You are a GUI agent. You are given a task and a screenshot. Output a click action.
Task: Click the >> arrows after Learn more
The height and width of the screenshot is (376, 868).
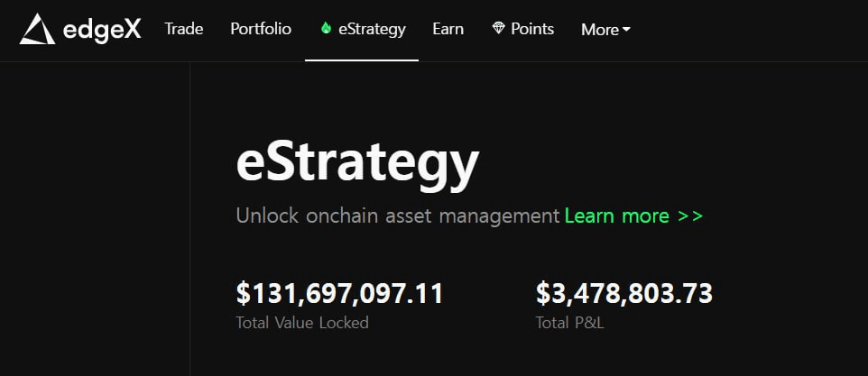690,216
